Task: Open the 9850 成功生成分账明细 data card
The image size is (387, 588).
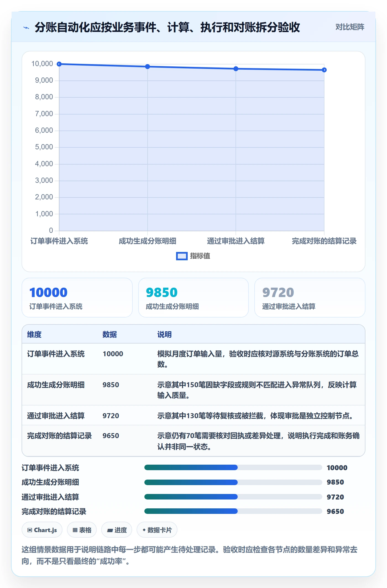Action: pyautogui.click(x=193, y=298)
